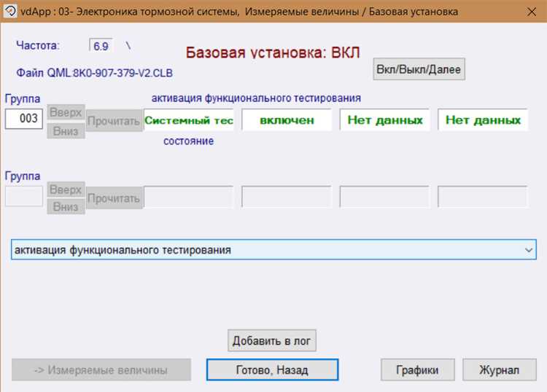The height and width of the screenshot is (392, 547).
Task: Click the Добавить в лог button
Action: pyautogui.click(x=272, y=340)
